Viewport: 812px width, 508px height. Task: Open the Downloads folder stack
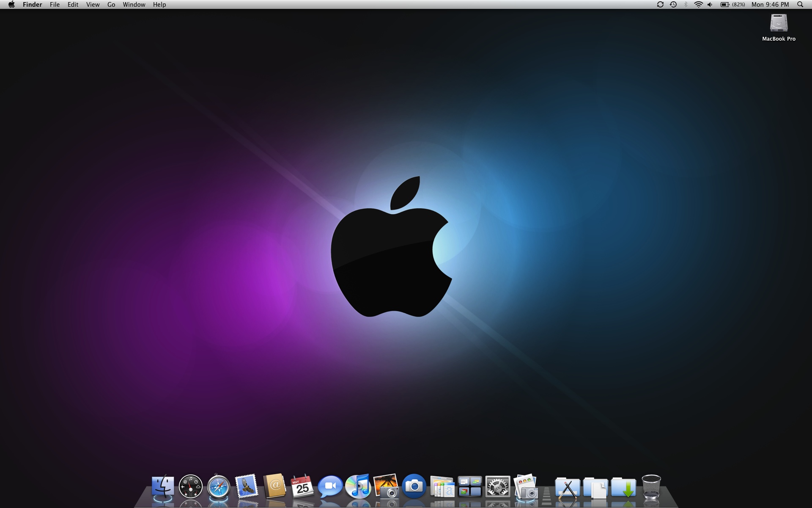(623, 487)
